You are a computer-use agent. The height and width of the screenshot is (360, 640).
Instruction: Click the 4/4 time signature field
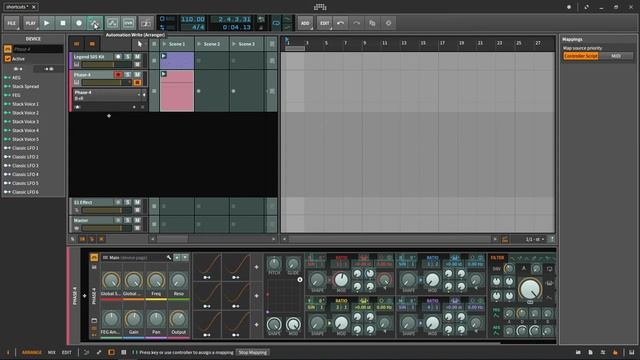pyautogui.click(x=198, y=27)
